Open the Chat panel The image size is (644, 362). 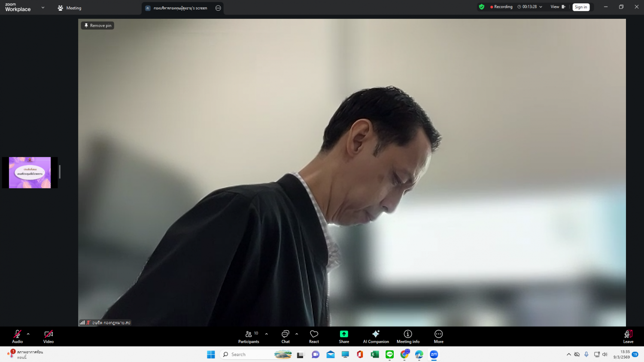pos(286,336)
